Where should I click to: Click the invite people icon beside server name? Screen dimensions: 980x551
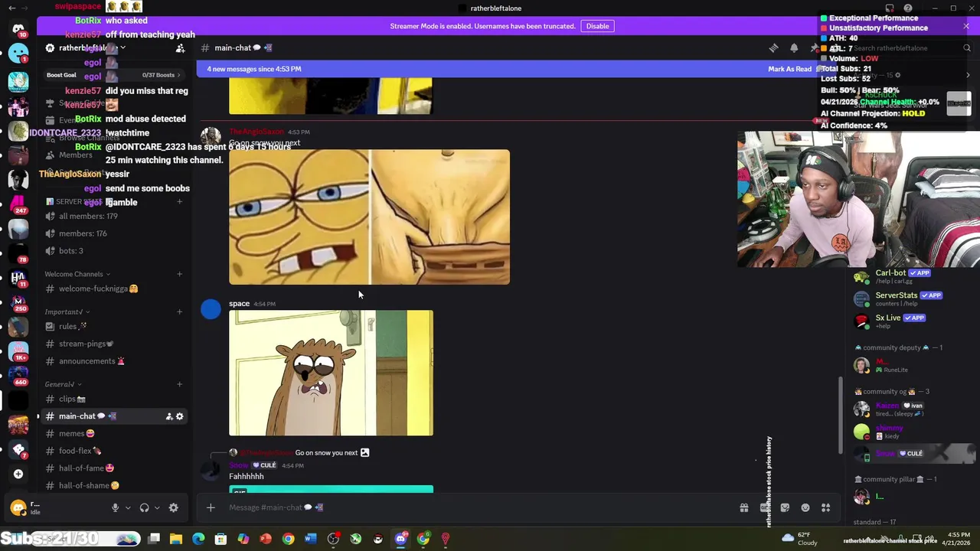pyautogui.click(x=181, y=47)
